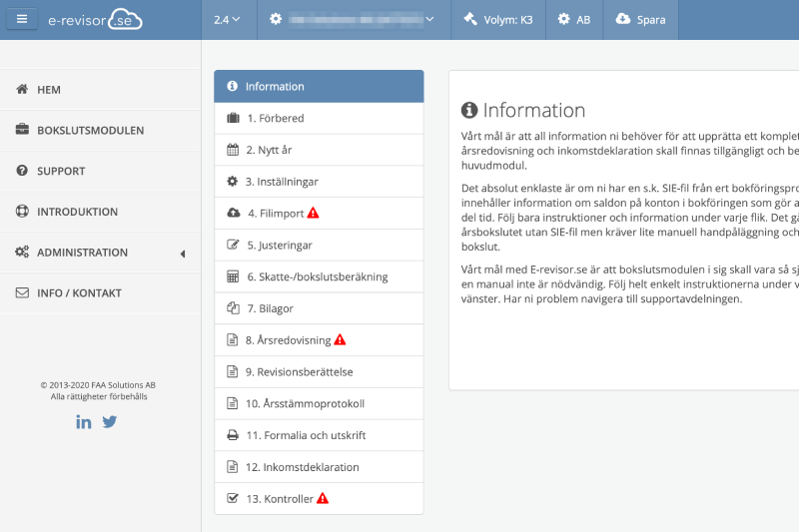The image size is (799, 532).
Task: Open Bokslutsmodulen from the sidebar
Action: coord(90,131)
